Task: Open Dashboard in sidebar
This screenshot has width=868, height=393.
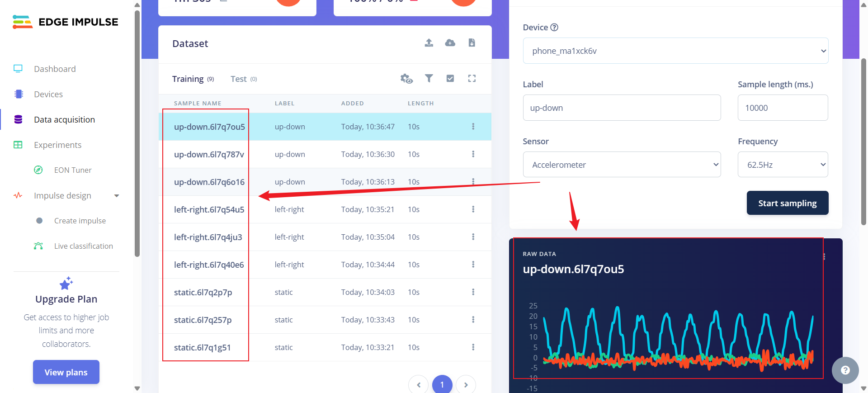Action: click(x=55, y=69)
